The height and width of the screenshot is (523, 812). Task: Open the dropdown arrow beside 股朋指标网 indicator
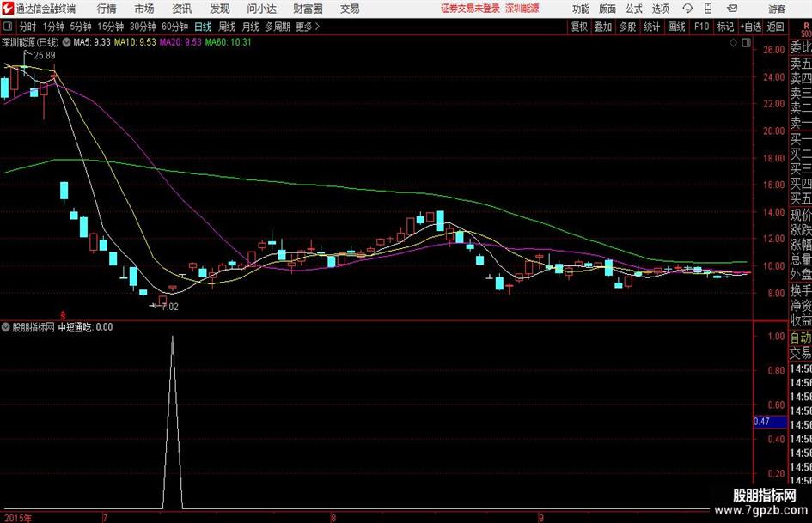coord(6,326)
